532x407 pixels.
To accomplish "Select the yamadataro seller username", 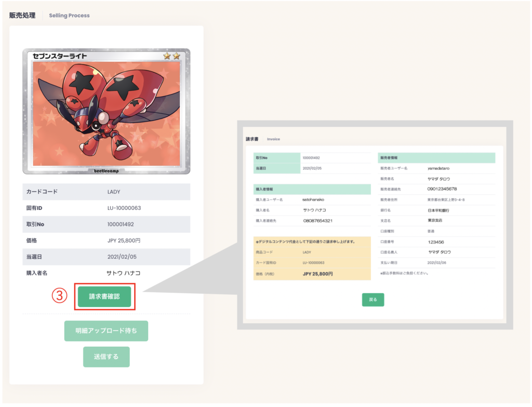I will click(438, 168).
